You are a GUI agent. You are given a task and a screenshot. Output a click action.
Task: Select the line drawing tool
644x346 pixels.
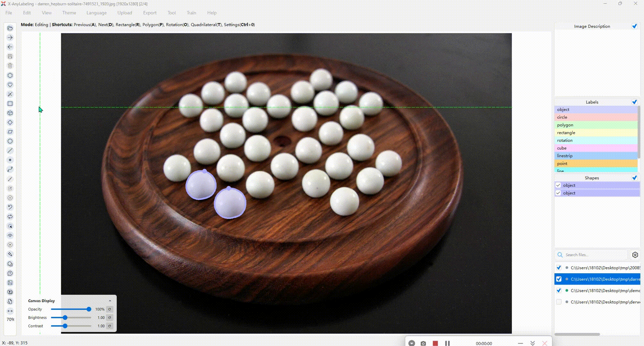(10, 151)
